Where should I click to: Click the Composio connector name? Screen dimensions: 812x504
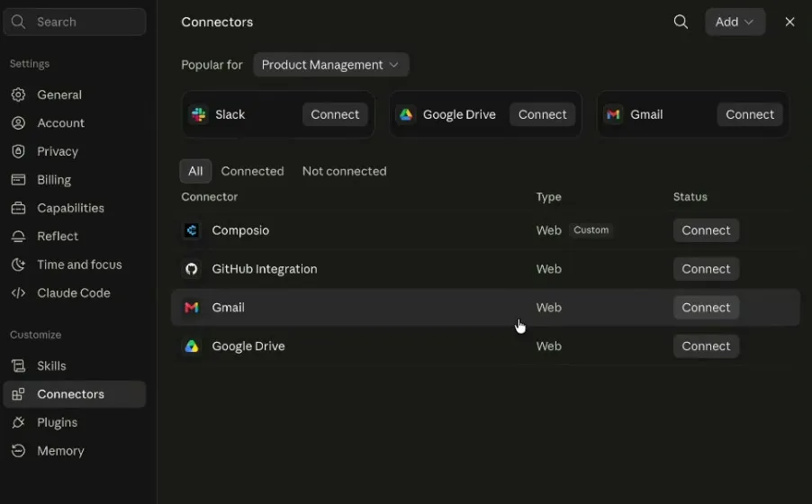240,230
